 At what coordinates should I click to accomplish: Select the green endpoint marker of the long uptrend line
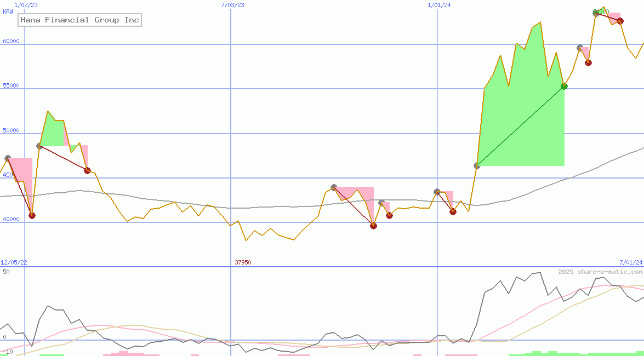point(565,86)
